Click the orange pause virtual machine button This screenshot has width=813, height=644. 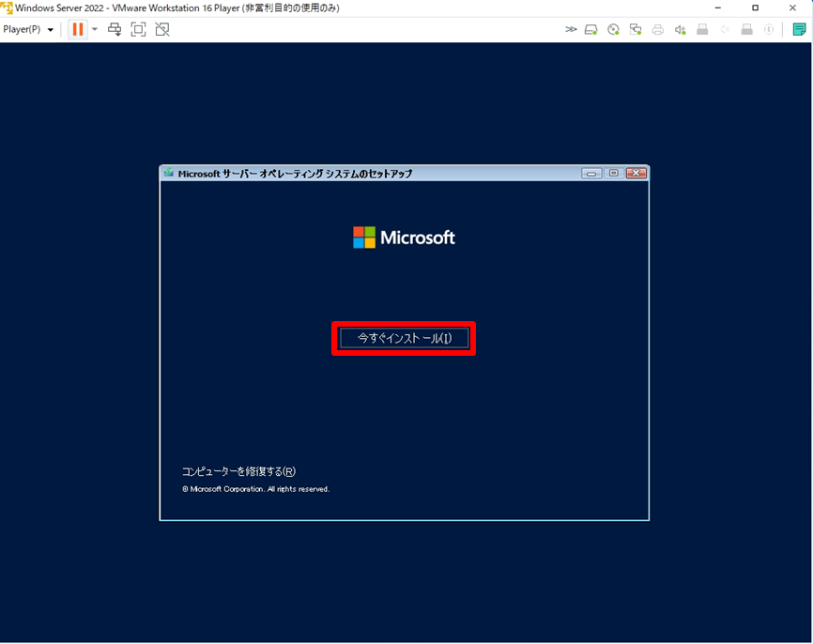pos(78,29)
